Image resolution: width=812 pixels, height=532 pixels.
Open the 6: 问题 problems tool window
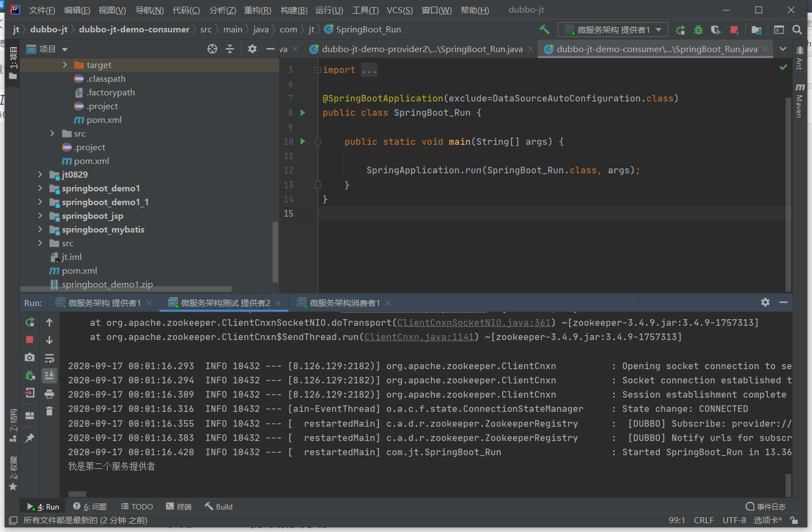(90, 506)
